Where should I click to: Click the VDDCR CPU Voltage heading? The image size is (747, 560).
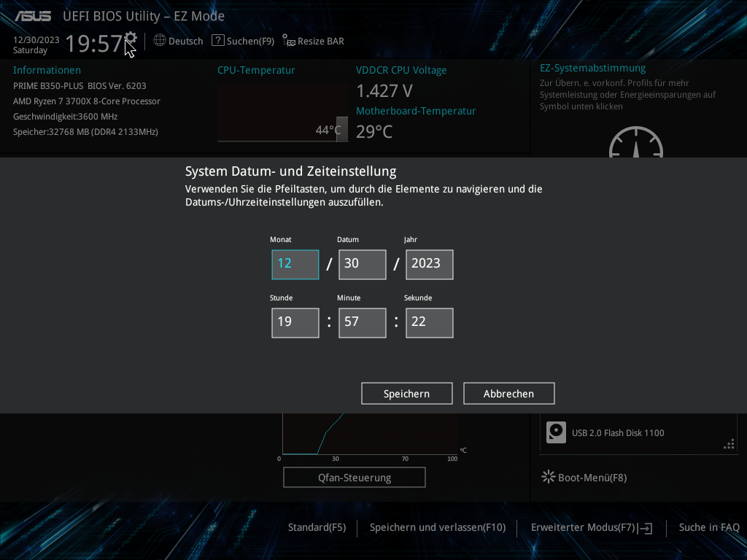pyautogui.click(x=401, y=70)
